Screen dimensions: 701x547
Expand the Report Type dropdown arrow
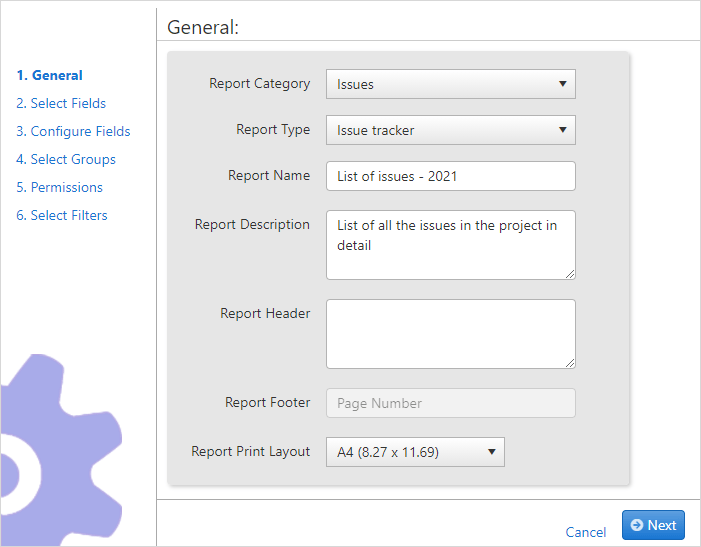pos(563,130)
